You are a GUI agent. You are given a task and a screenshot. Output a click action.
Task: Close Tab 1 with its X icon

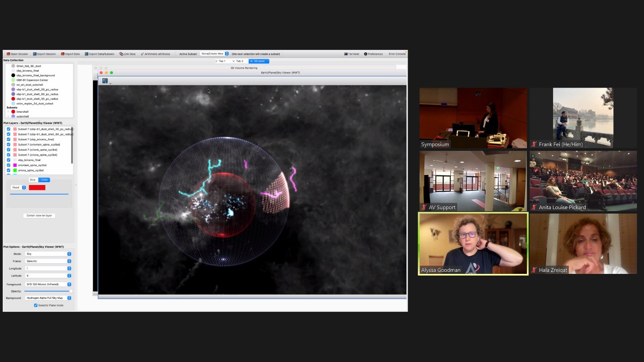[x=216, y=61]
